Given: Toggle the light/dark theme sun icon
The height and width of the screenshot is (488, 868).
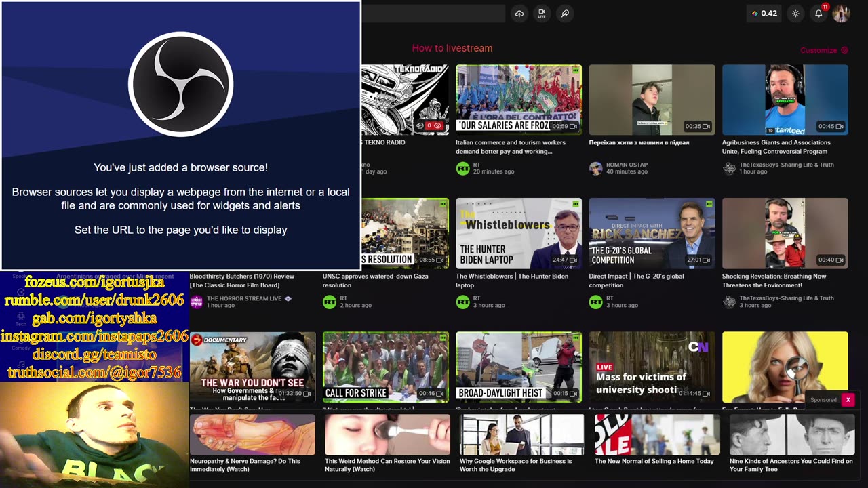Looking at the screenshot, I should point(795,14).
